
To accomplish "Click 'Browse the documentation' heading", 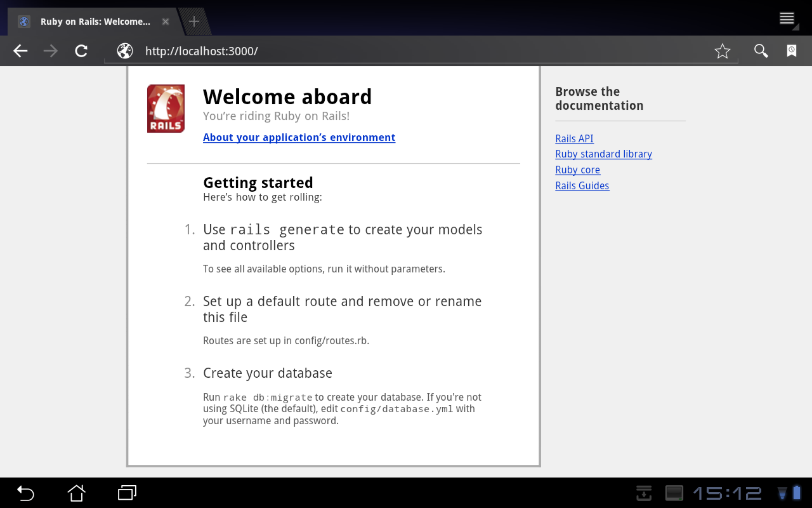I will [599, 98].
